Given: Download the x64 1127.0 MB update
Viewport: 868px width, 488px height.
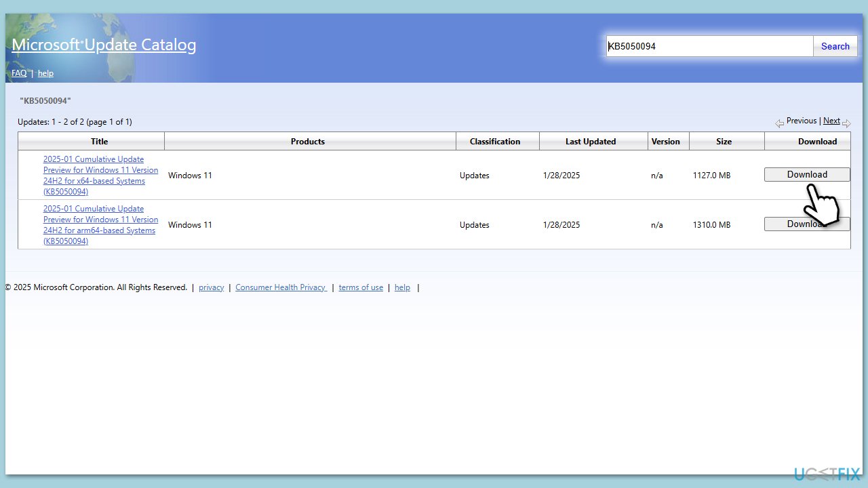Looking at the screenshot, I should click(x=807, y=174).
